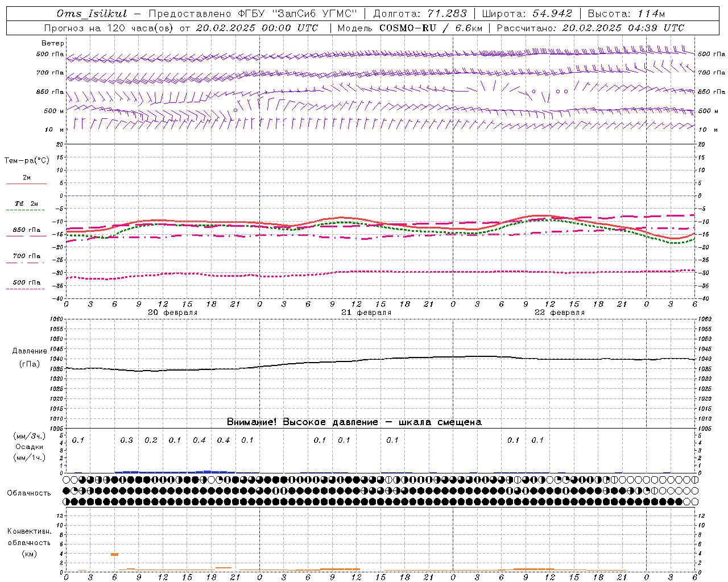Click the blue precipitation bars on the Осадки chart
The image size is (728, 582).
175,472
